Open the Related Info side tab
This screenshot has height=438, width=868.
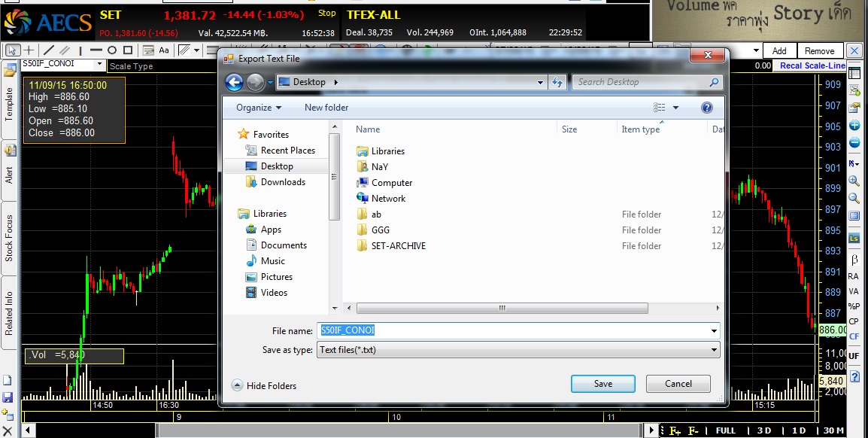click(x=9, y=313)
